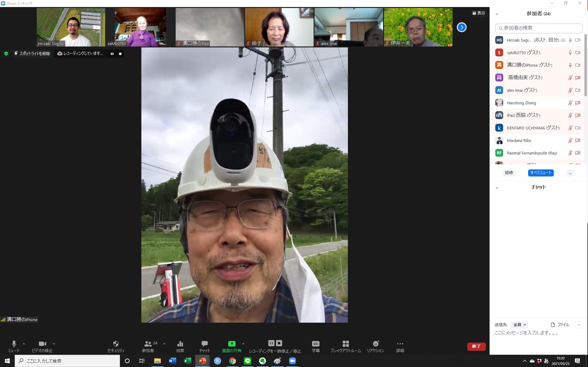Pause recording in bottom toolbar
This screenshot has height=367, width=588.
pos(271,343)
